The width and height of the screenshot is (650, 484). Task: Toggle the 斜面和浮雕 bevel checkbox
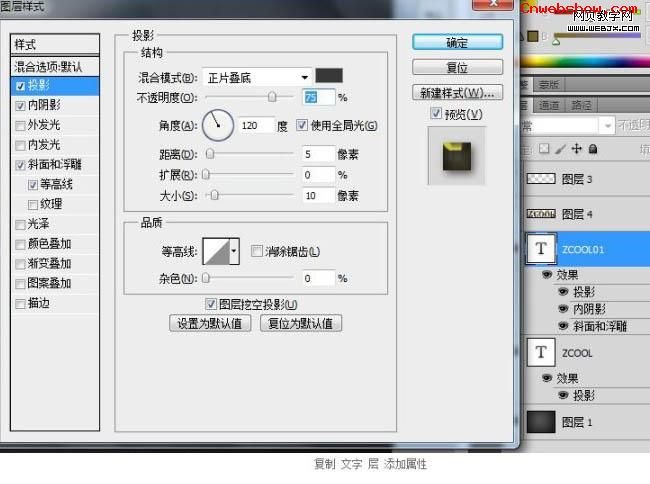click(x=20, y=165)
